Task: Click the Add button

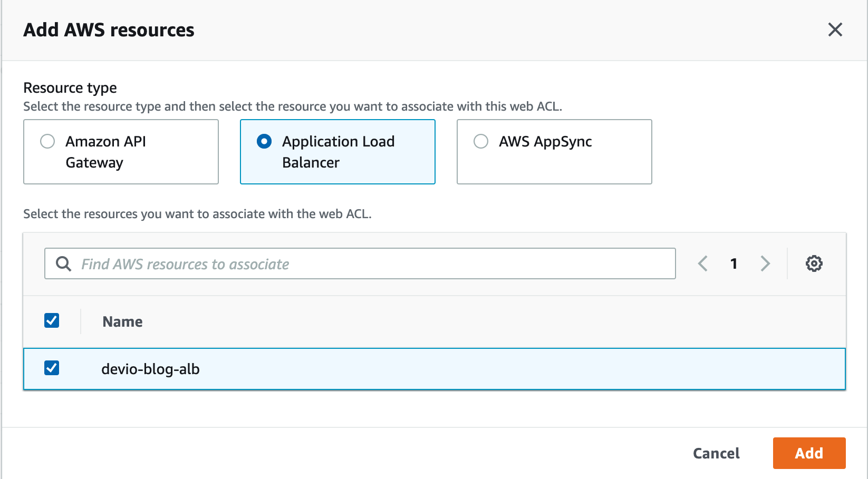Action: pyautogui.click(x=808, y=453)
